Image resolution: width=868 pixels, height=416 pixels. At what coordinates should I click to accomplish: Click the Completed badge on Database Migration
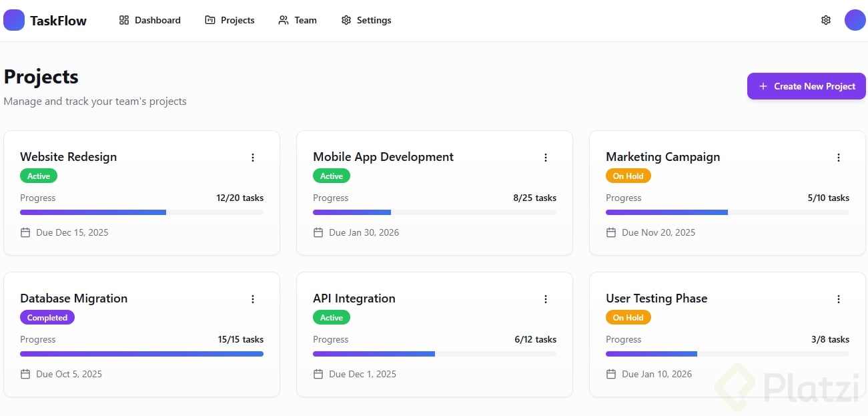point(47,318)
